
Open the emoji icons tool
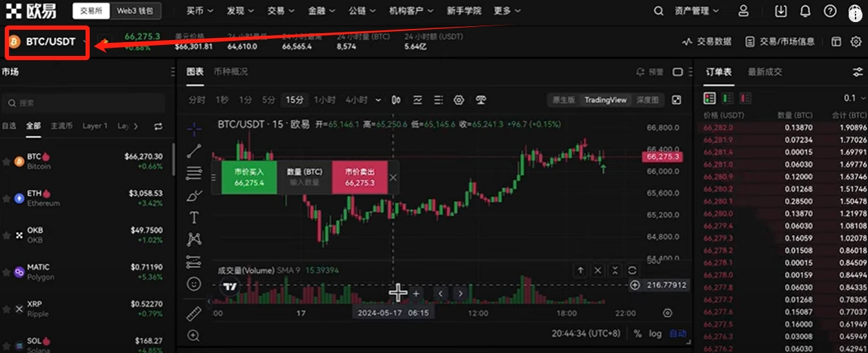point(194,284)
